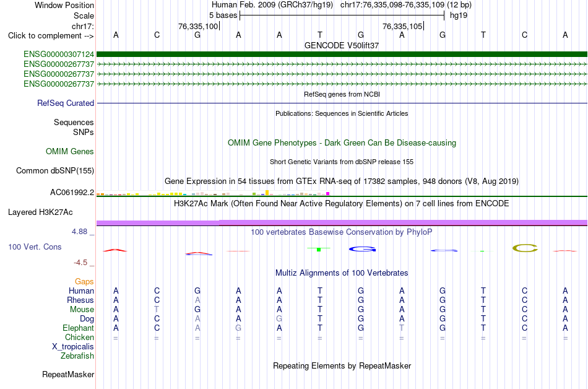
Task: Click the Elephant species label
Action: (x=78, y=328)
